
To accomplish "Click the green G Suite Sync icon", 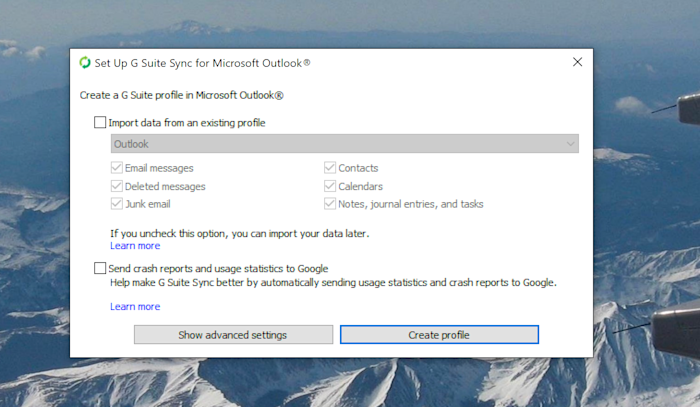I will coord(85,63).
